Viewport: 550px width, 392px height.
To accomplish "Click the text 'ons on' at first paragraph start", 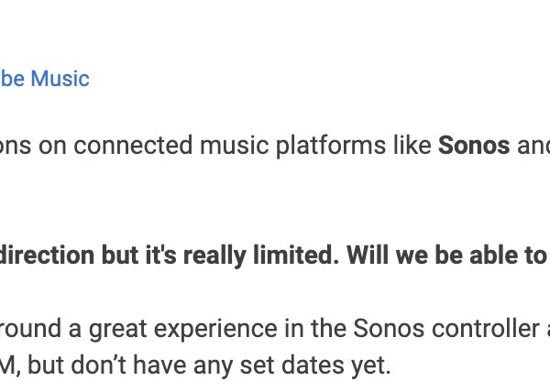I will click(x=31, y=146).
